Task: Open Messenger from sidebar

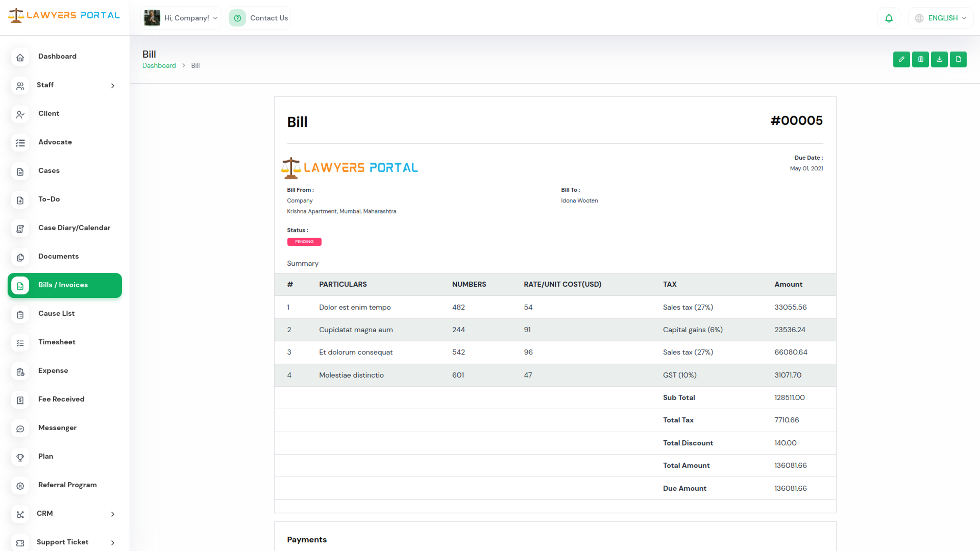Action: pos(57,428)
